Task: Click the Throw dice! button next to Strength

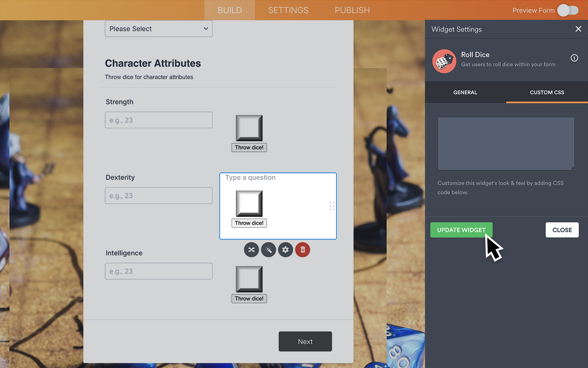Action: point(249,148)
